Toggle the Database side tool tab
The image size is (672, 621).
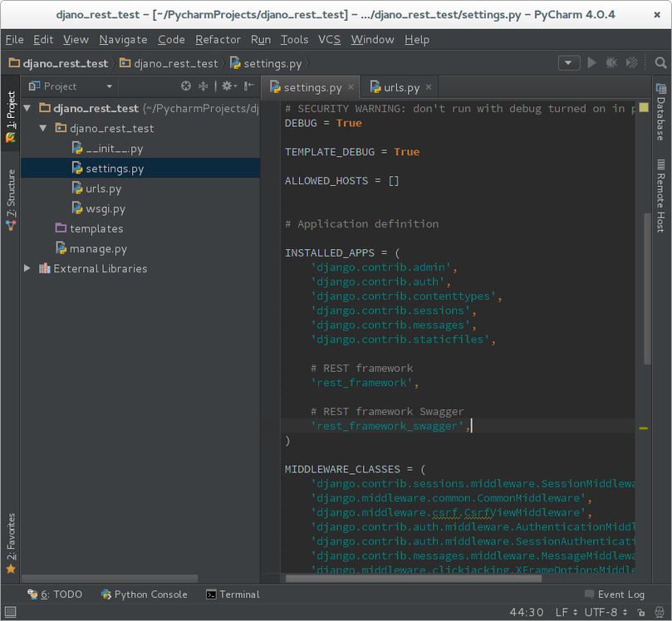pyautogui.click(x=661, y=112)
